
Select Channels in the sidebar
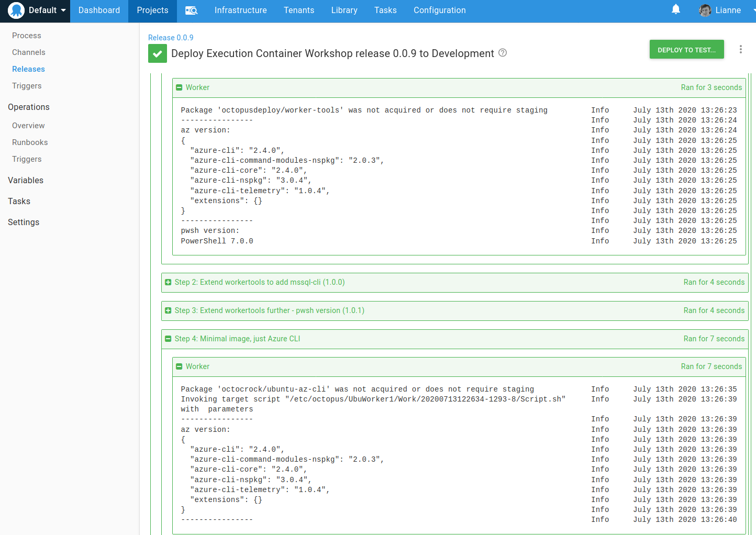[29, 52]
